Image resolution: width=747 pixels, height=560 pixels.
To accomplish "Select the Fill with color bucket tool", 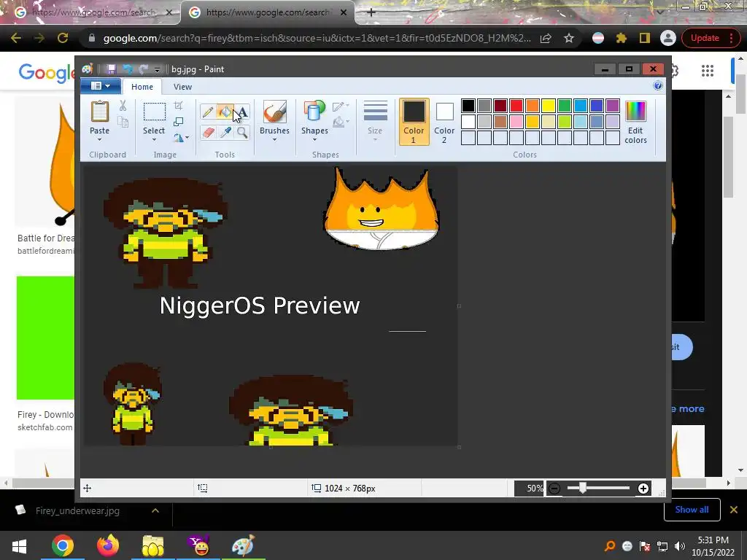I will point(225,112).
